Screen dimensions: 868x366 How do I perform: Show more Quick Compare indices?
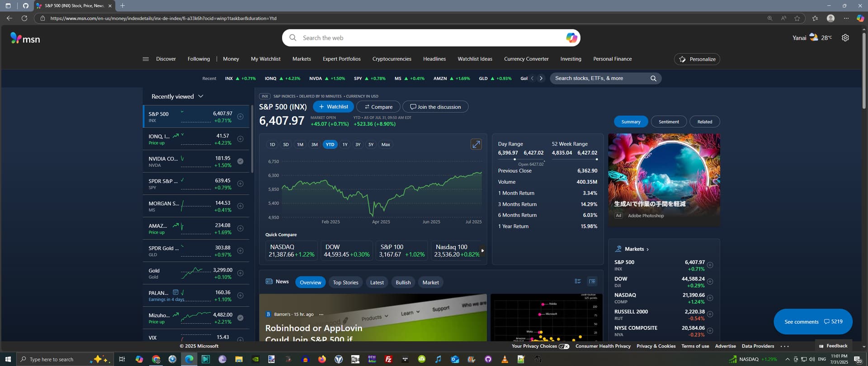(482, 250)
